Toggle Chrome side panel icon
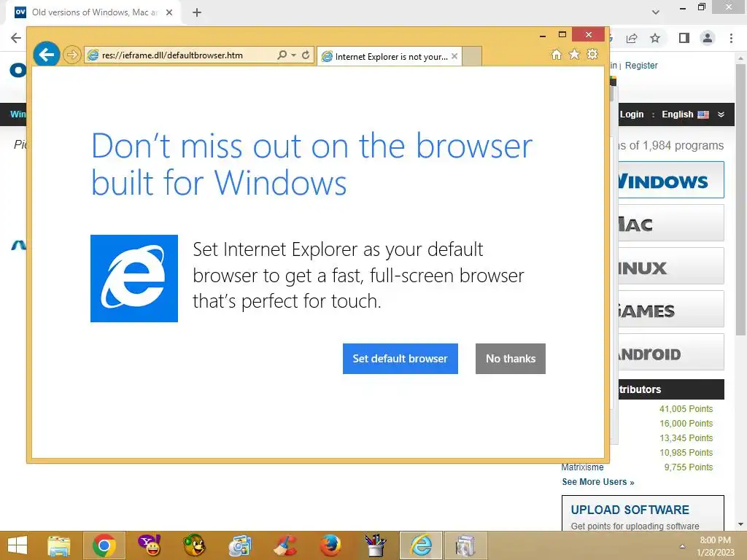 [x=684, y=38]
